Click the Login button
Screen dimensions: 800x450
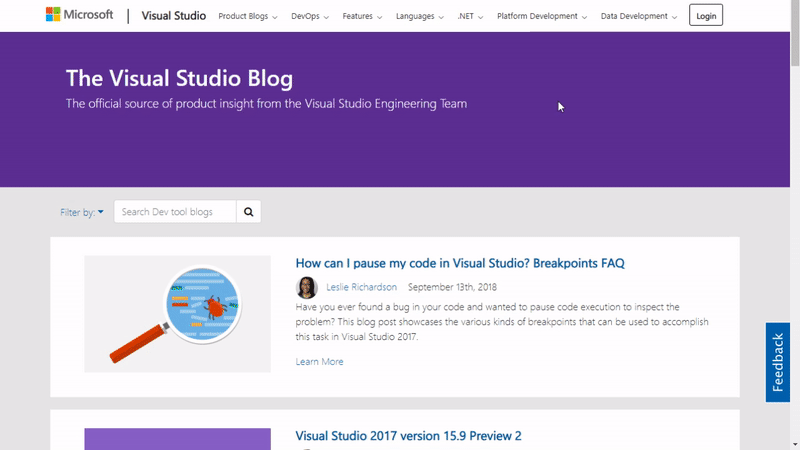click(706, 16)
